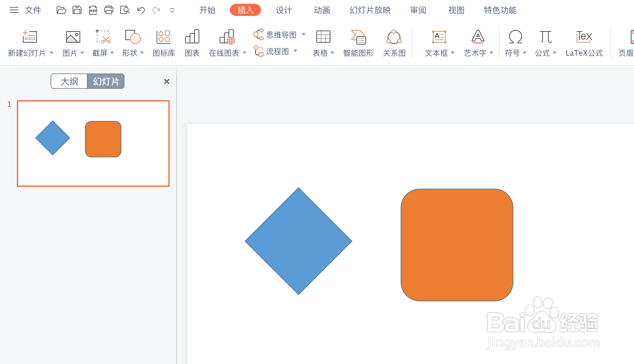This screenshot has width=634, height=364.
Task: Click the WordArt icon
Action: tap(478, 37)
